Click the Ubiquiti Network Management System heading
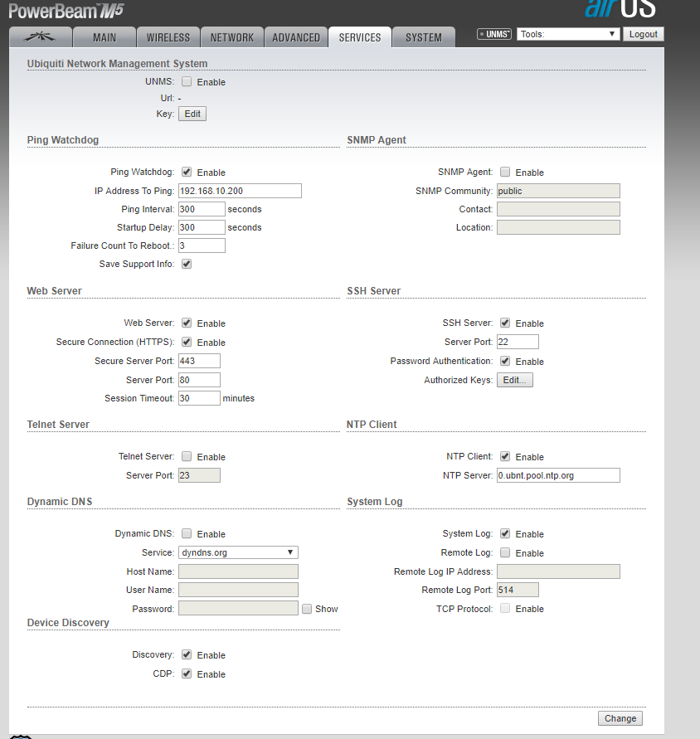Image resolution: width=700 pixels, height=739 pixels. 118,64
